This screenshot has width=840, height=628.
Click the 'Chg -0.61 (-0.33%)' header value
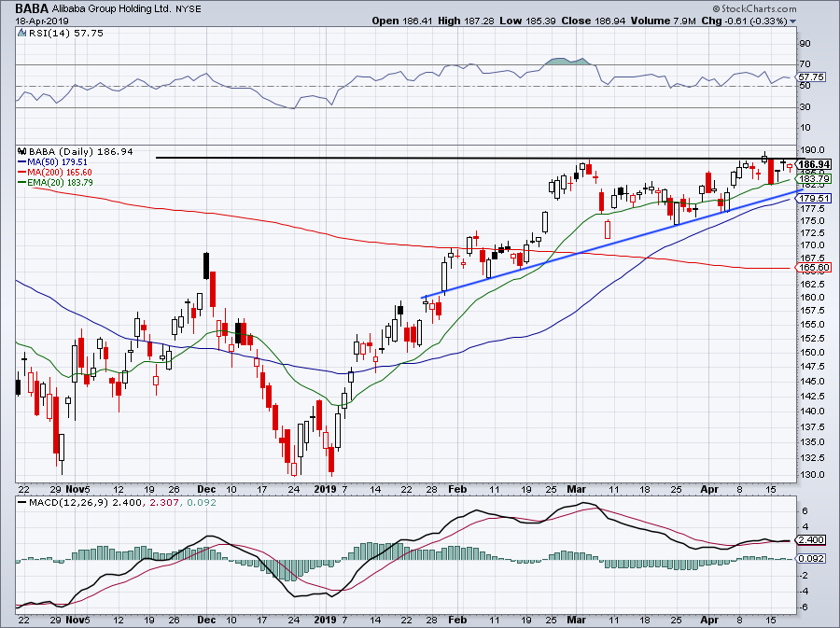(x=744, y=21)
